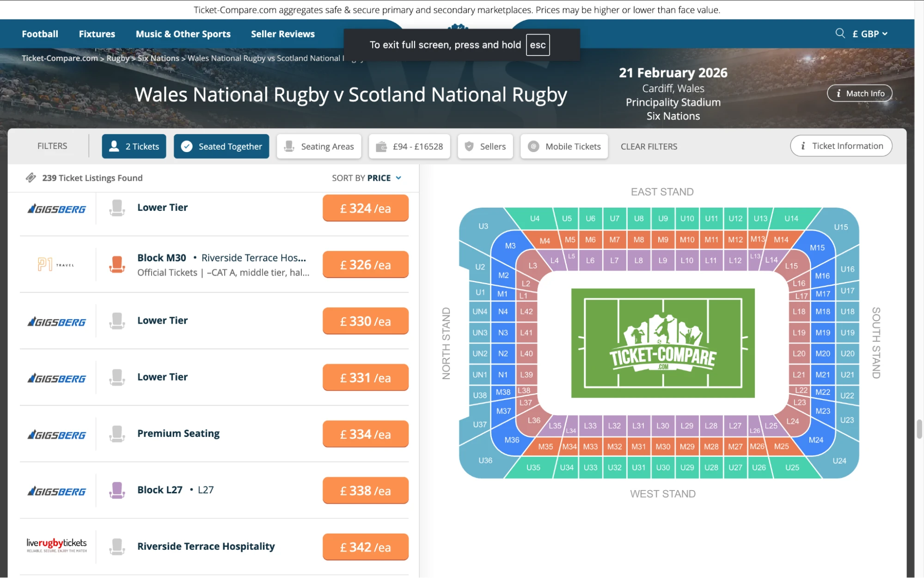Open Match Info details
Image resolution: width=924 pixels, height=578 pixels.
point(859,92)
